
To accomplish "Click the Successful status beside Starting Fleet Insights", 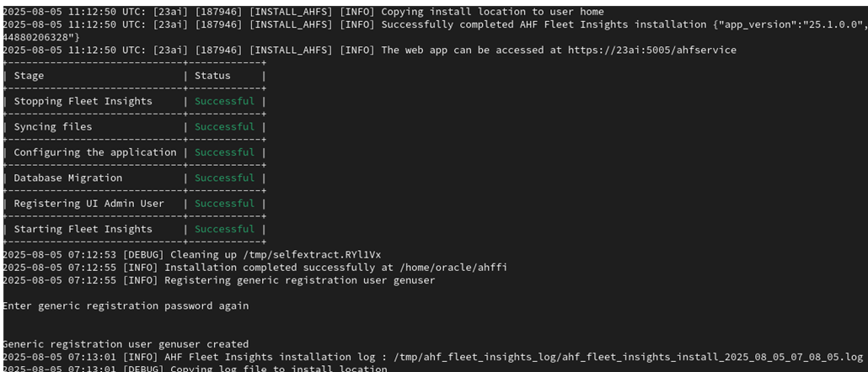I will 224,229.
